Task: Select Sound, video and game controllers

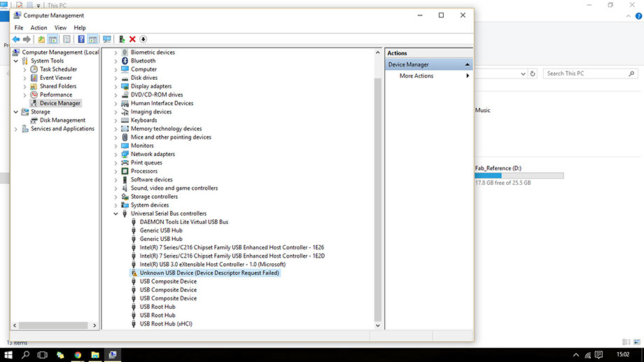Action: click(x=174, y=188)
